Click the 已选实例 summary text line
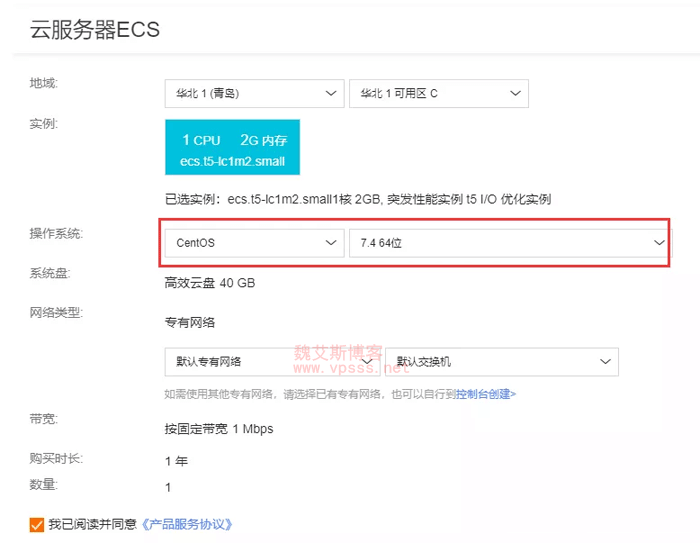This screenshot has width=700, height=543. (x=357, y=200)
